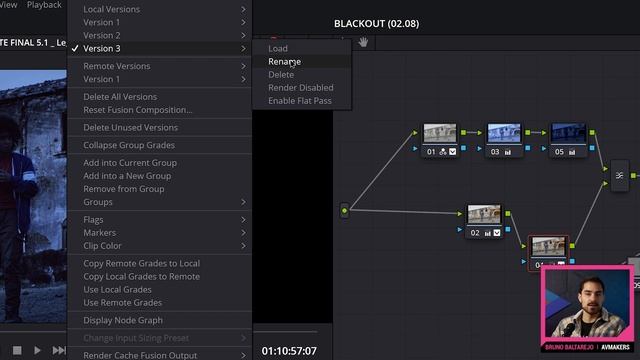Expand Render Cache Fusion Output submenu
This screenshot has width=640, height=360.
pos(160,355)
